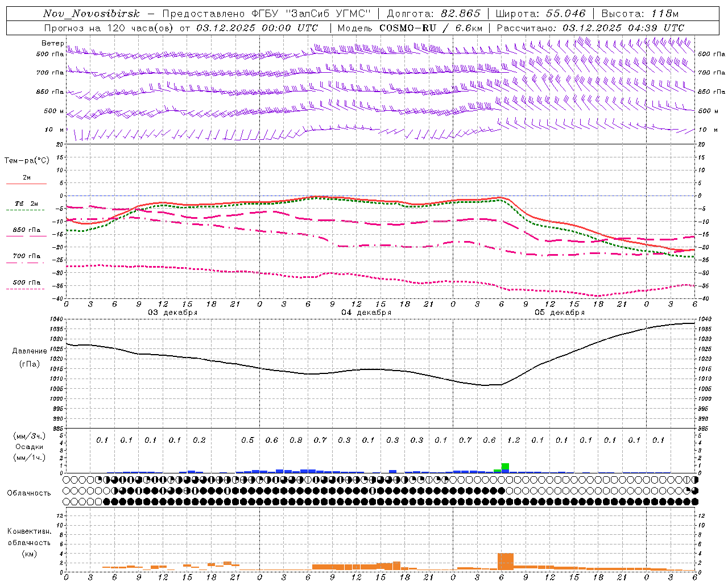Viewport: 728px width, 582px height.
Task: Select the "05 декабря" date label
Action: click(560, 313)
